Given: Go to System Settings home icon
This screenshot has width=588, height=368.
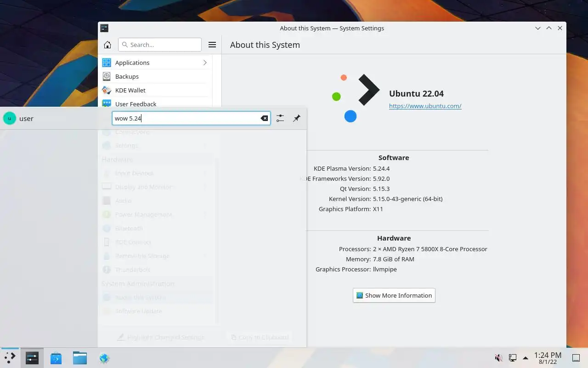Looking at the screenshot, I should point(107,45).
